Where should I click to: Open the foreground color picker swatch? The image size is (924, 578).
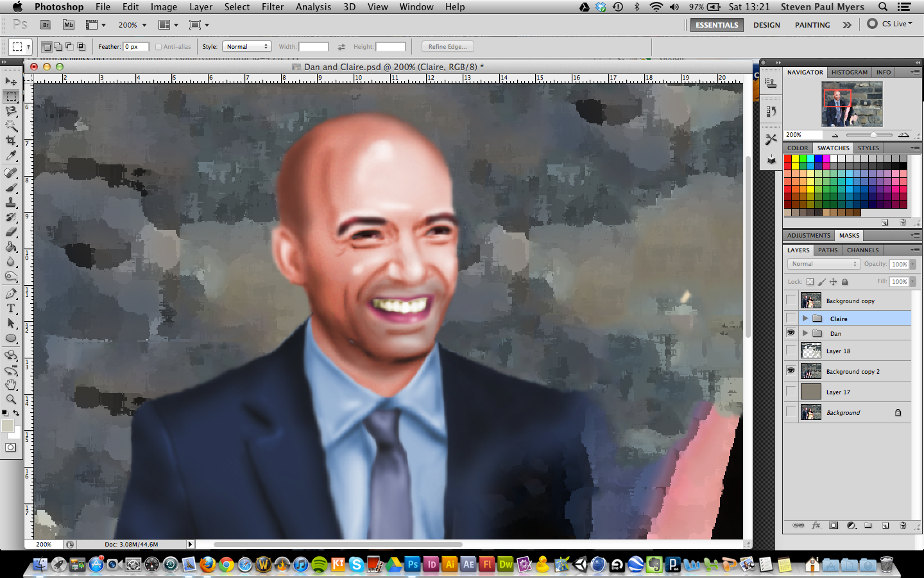(x=7, y=426)
